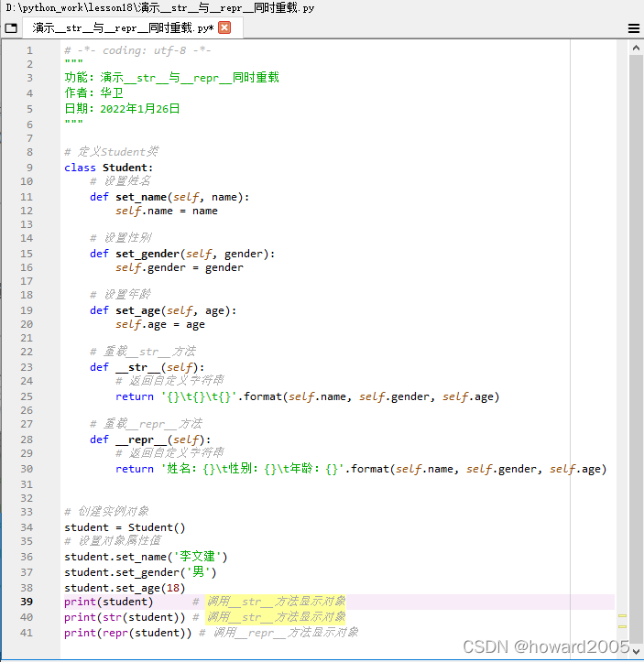Viewport: 644px width, 662px height.
Task: Click 'class Student:' definition
Action: (x=108, y=168)
